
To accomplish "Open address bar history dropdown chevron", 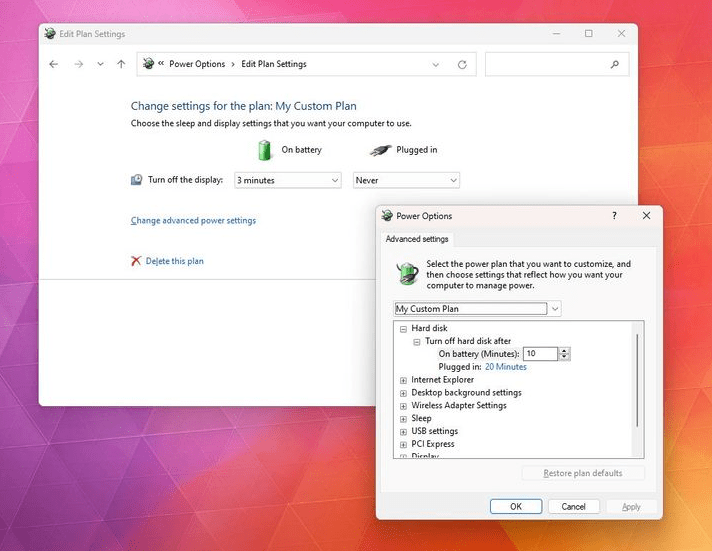I will (x=435, y=65).
